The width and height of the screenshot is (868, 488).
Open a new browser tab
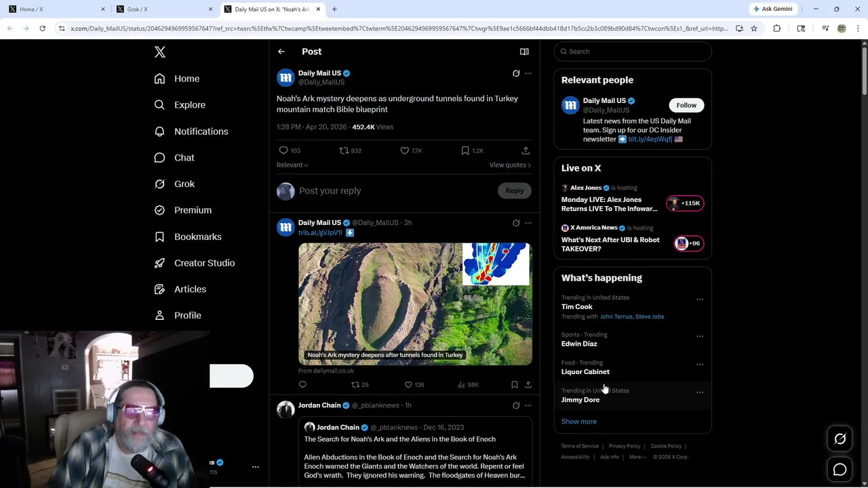334,9
